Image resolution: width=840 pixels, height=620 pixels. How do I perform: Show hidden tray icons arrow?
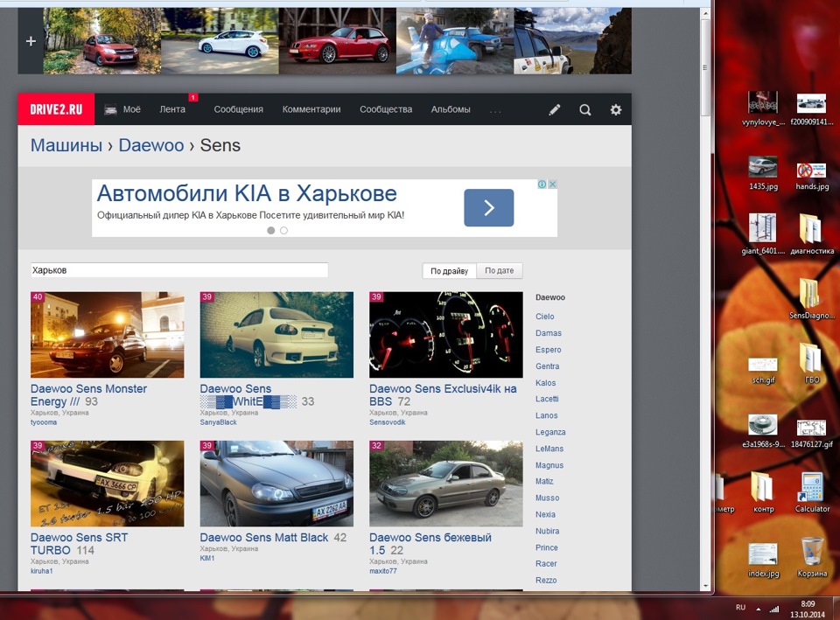[x=758, y=609]
